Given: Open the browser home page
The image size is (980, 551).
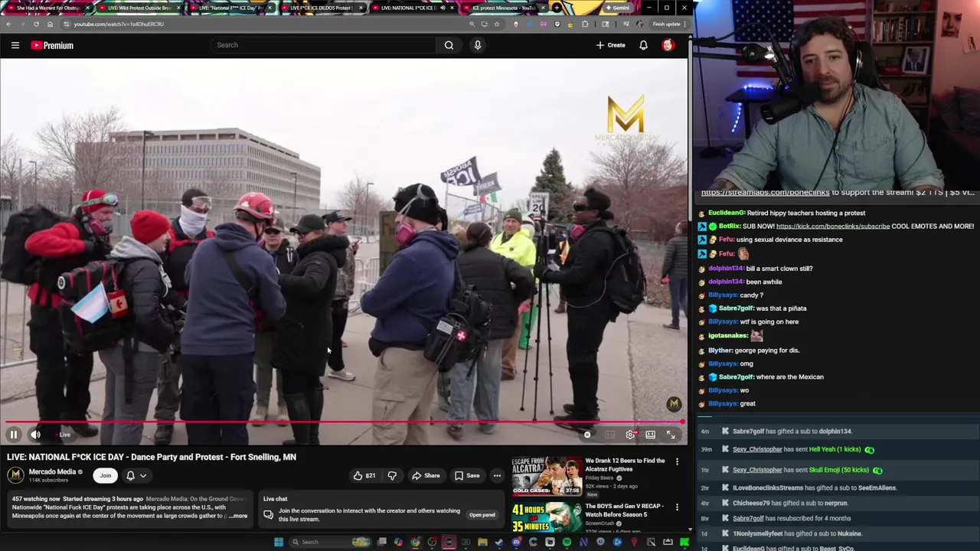Looking at the screenshot, I should [x=50, y=24].
